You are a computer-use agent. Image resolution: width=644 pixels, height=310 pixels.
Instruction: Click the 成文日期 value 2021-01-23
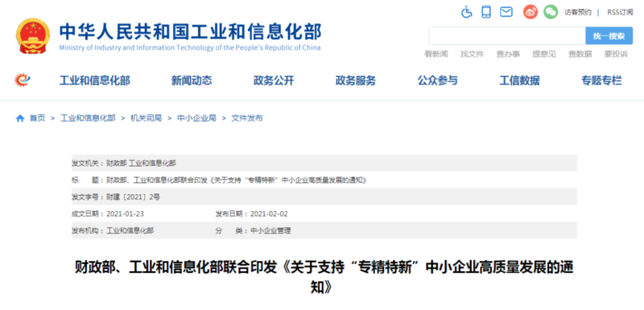[x=126, y=214]
